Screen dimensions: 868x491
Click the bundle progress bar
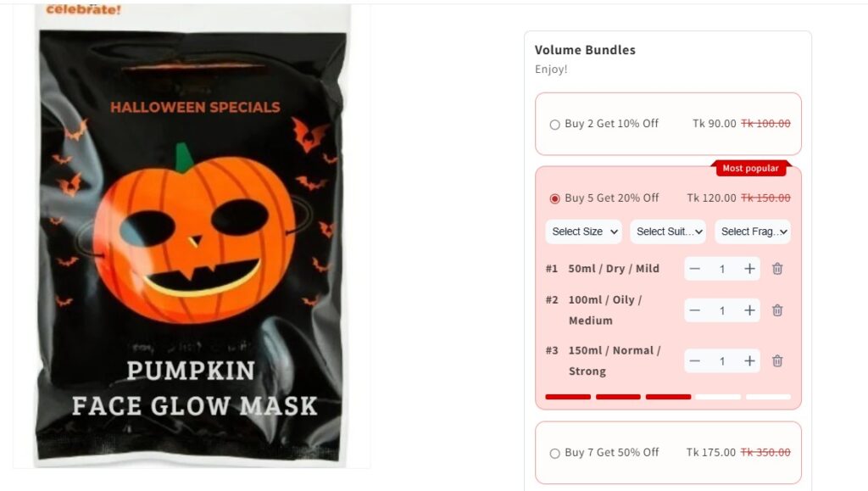[x=668, y=397]
